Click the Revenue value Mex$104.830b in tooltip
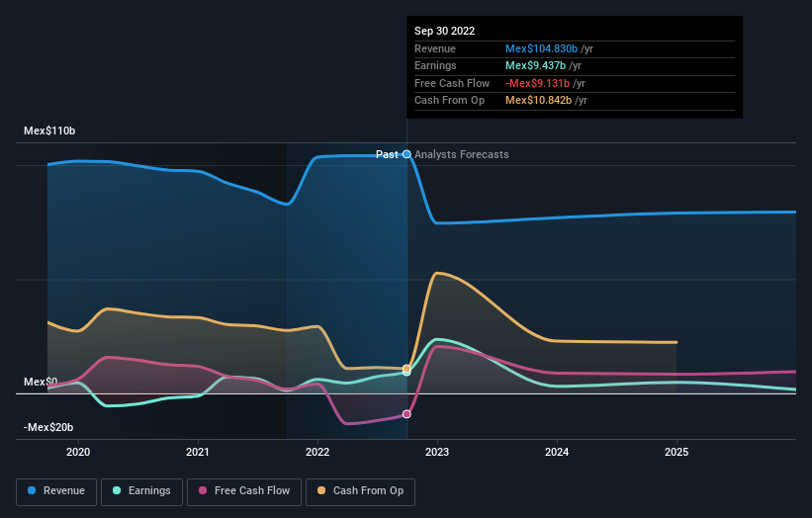 coord(541,48)
